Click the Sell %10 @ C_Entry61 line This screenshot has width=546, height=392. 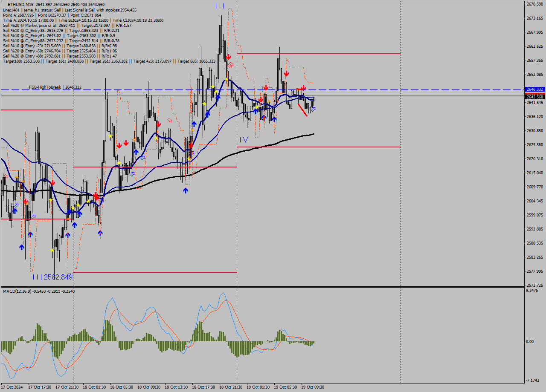59,35
